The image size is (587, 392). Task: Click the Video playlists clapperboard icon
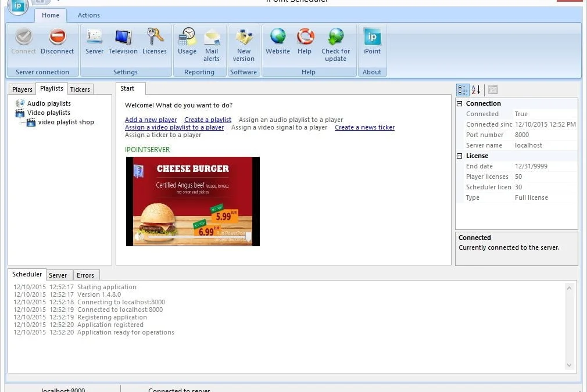coord(20,113)
